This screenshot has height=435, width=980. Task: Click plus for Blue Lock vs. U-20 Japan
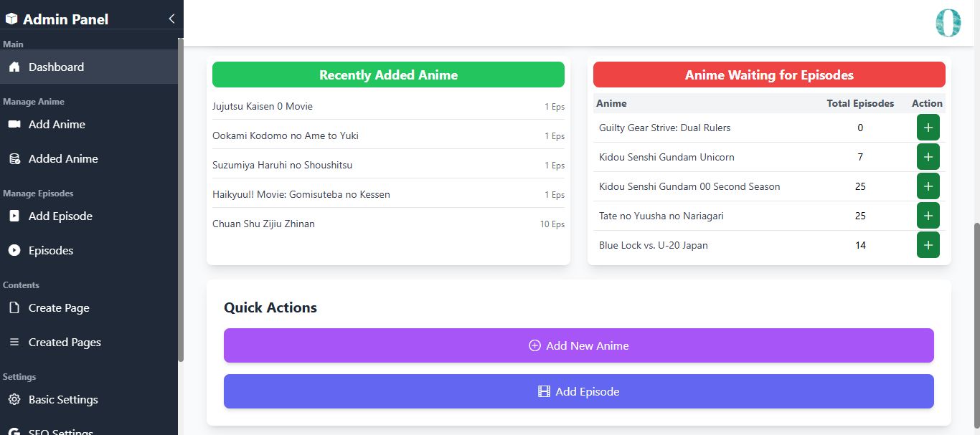(928, 245)
